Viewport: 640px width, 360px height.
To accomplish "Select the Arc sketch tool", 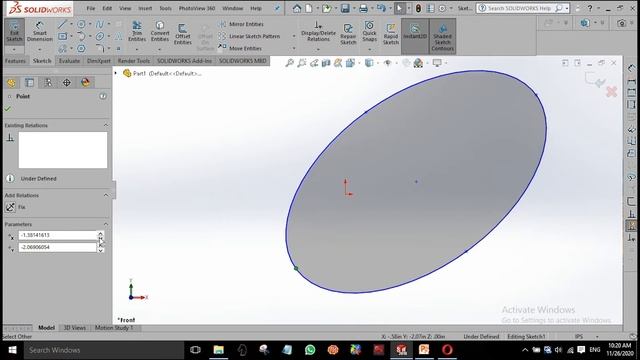I will 81,37.
